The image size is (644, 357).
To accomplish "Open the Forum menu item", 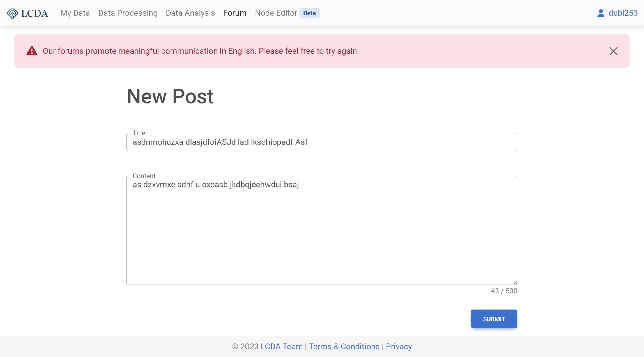I will coord(235,13).
